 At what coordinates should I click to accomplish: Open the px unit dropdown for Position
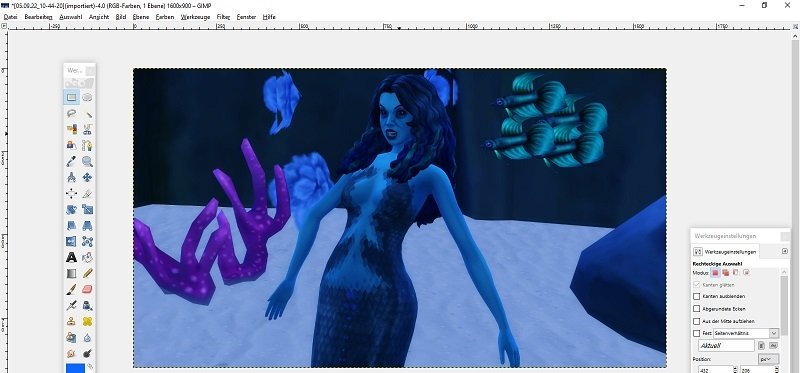(x=768, y=359)
